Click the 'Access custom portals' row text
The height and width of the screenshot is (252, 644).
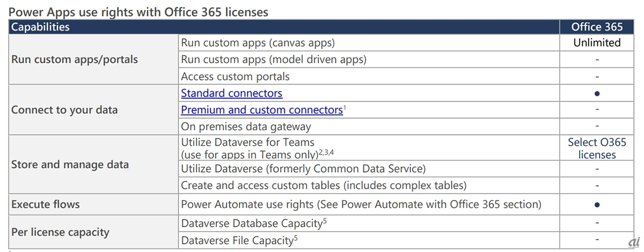(x=235, y=77)
